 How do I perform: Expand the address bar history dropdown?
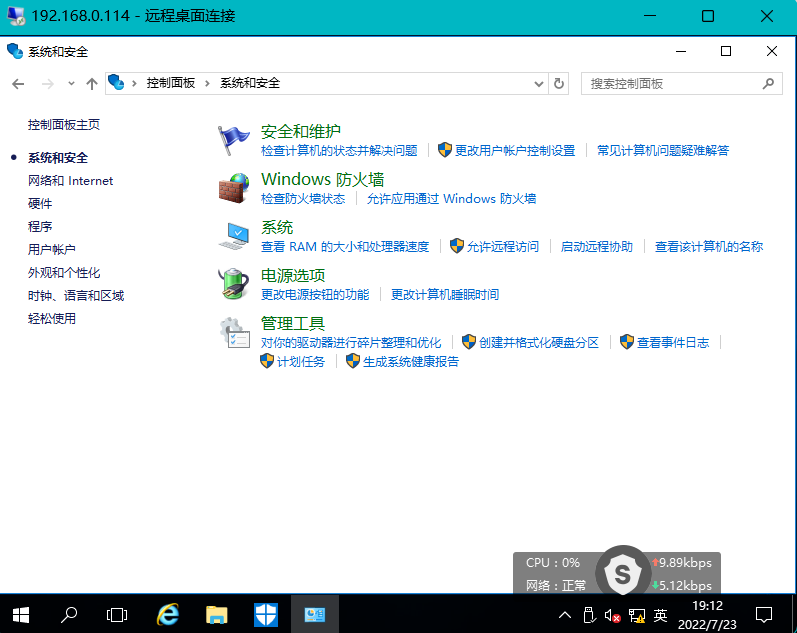(x=539, y=84)
